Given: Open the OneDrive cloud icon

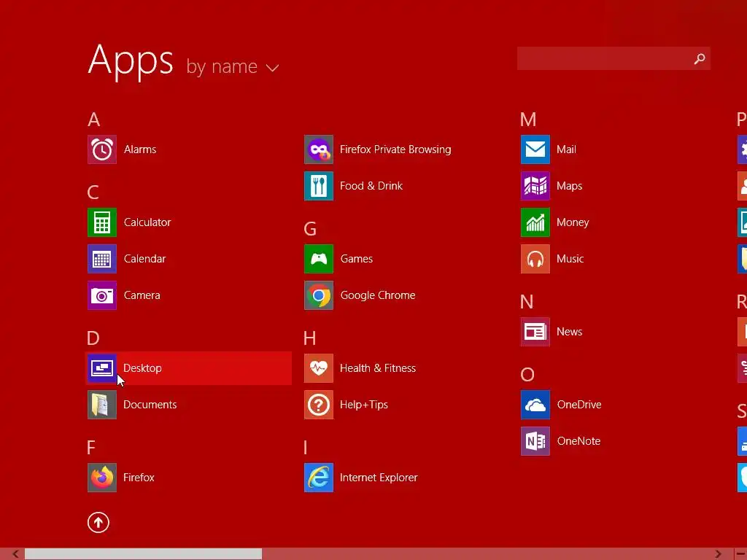Looking at the screenshot, I should coord(535,405).
